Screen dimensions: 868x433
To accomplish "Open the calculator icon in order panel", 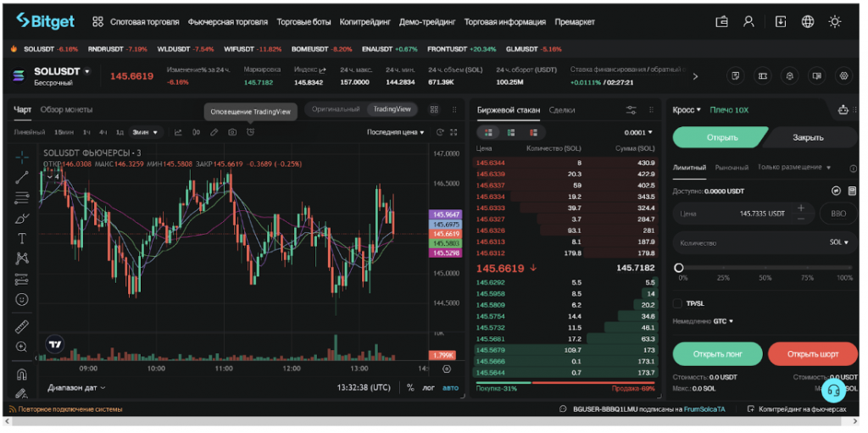I will [x=852, y=191].
